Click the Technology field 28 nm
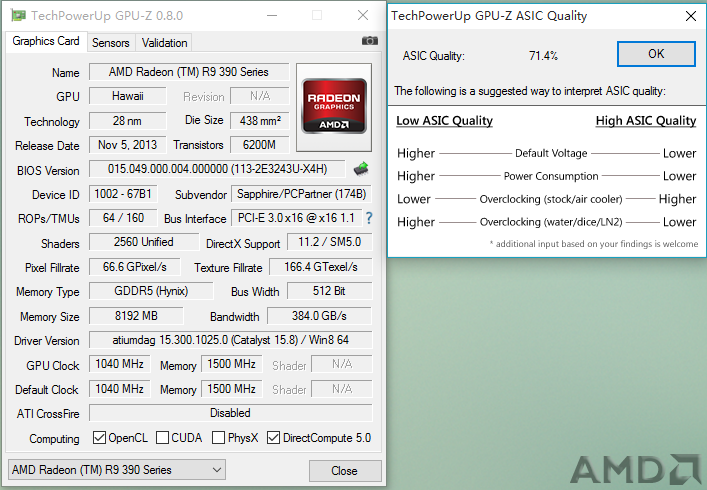707x490 pixels. tap(128, 121)
